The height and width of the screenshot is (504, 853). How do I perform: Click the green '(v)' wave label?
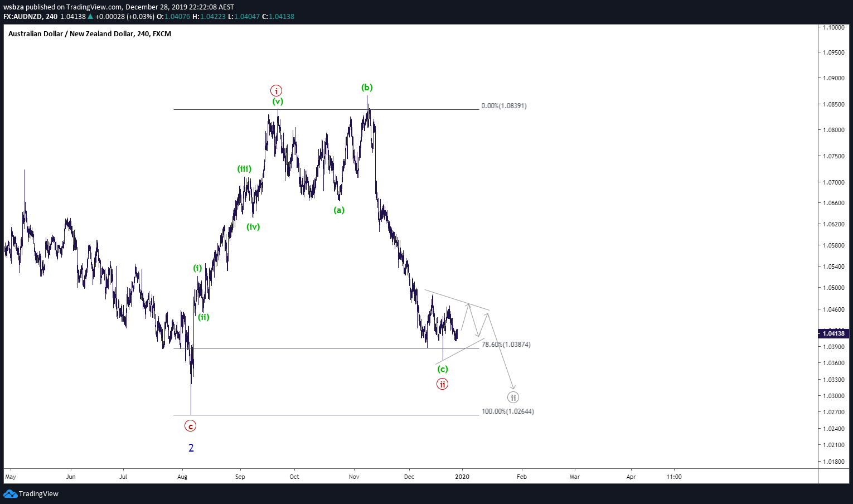[278, 101]
